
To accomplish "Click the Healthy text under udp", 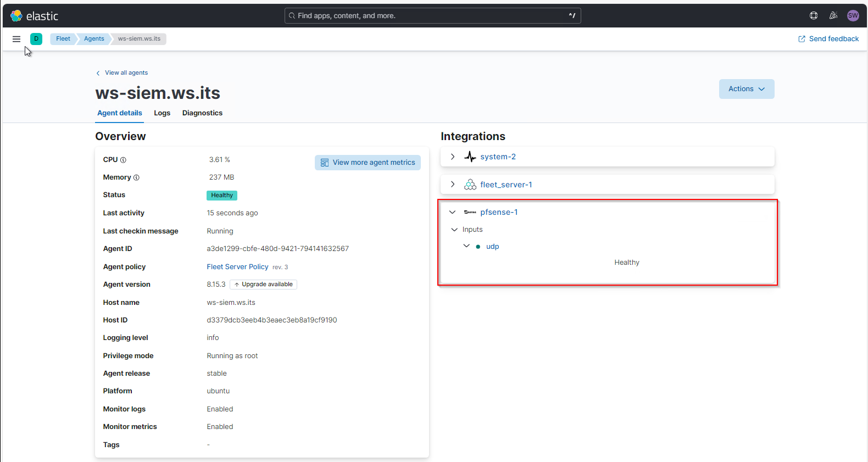I will point(627,263).
